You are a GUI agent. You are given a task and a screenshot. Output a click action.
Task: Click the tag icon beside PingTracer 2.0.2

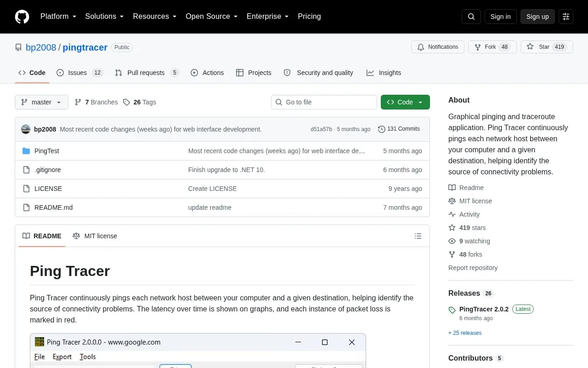coord(452,310)
